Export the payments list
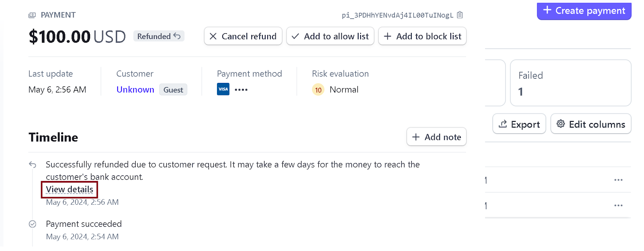 pos(519,124)
